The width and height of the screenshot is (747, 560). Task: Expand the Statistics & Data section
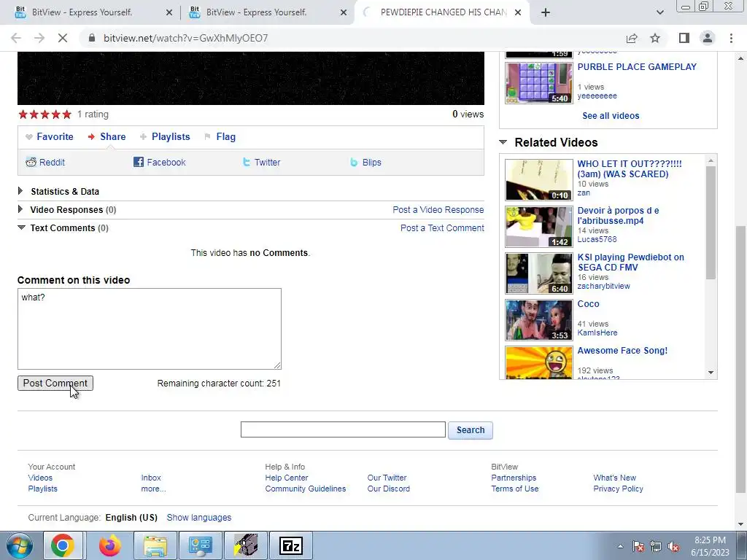point(20,191)
